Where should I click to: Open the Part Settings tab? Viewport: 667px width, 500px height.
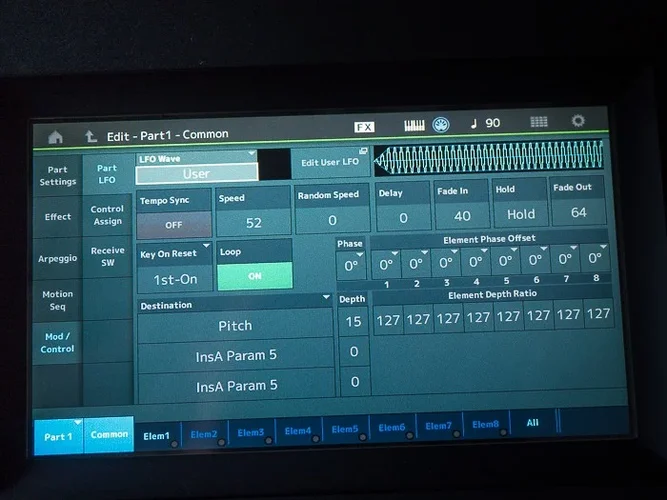pyautogui.click(x=57, y=175)
